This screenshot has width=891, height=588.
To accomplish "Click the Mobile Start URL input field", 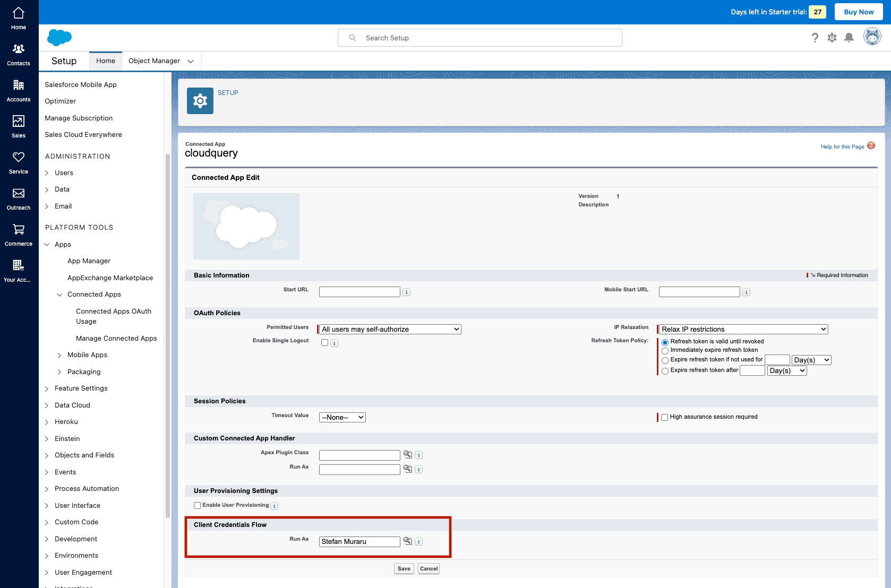I will 699,292.
